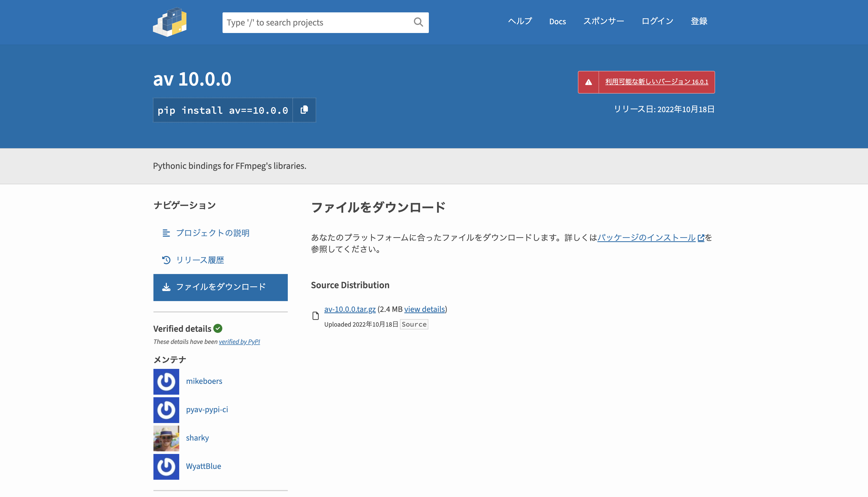Click the search magnifier icon
868x497 pixels.
click(418, 22)
